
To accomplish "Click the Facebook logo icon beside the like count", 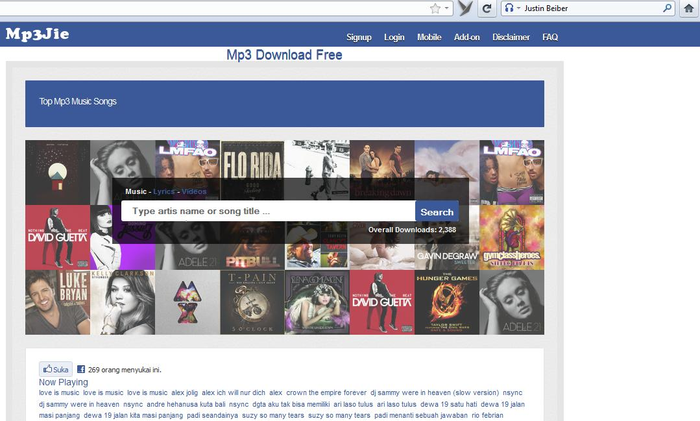I will [81, 369].
